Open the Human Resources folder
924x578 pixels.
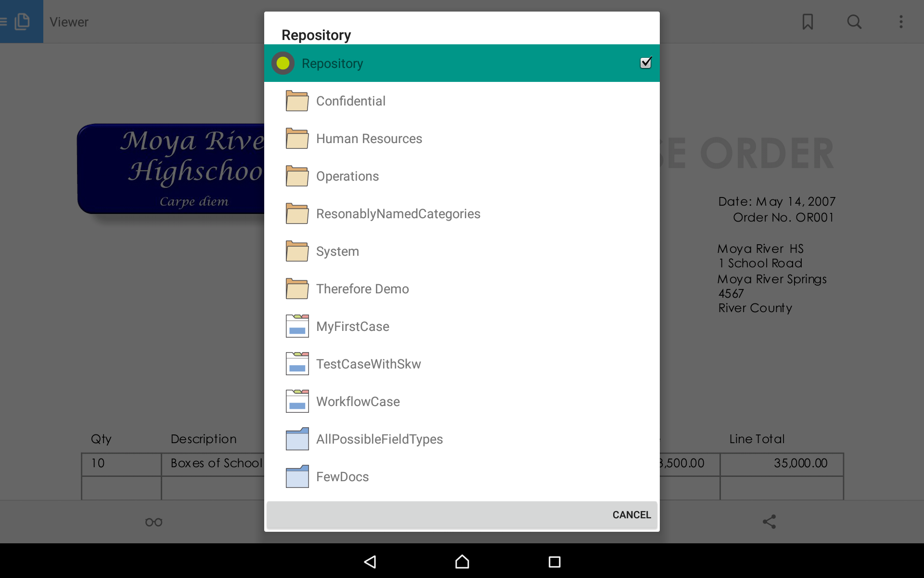369,138
